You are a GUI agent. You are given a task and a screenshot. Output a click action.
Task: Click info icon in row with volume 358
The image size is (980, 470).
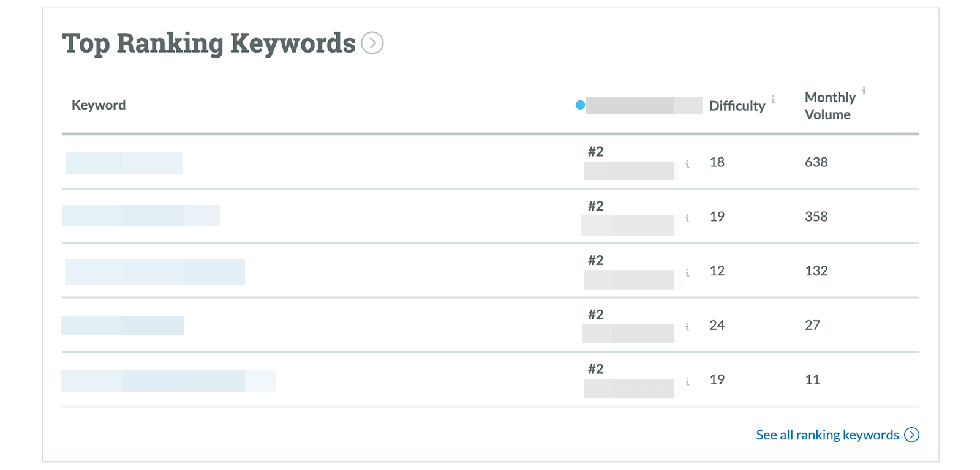[x=687, y=218]
